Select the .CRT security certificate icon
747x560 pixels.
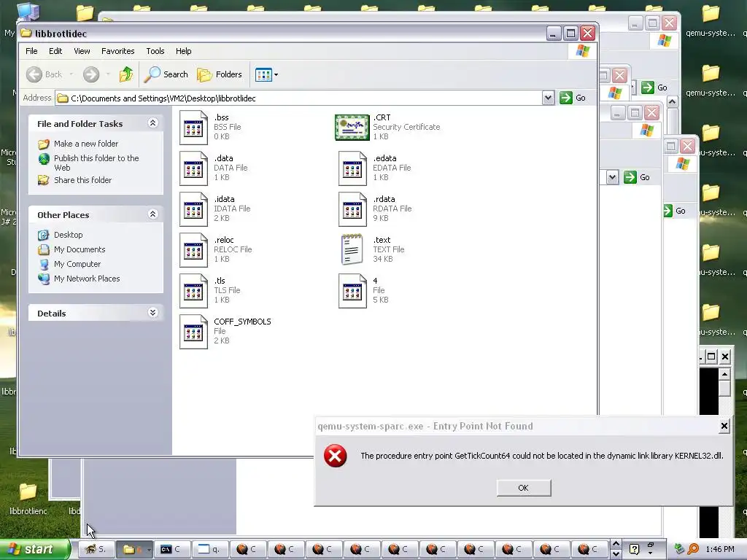[352, 127]
